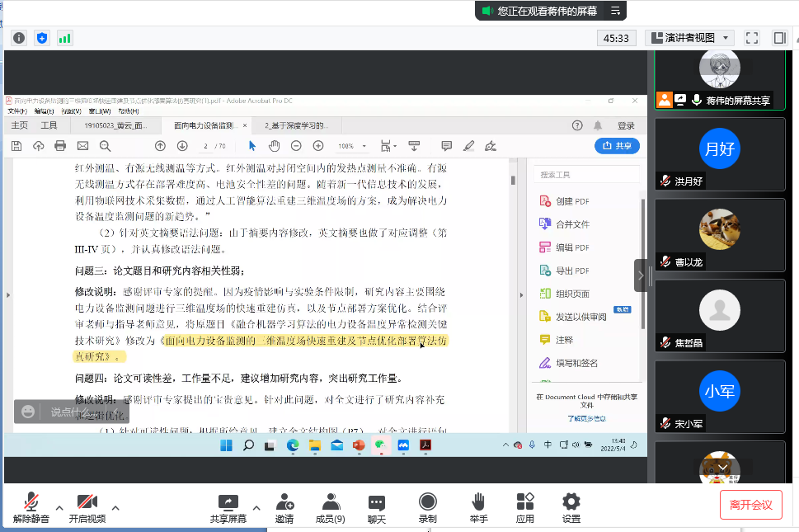The width and height of the screenshot is (799, 532).
Task: Click the blue security shield icon
Action: [42, 38]
